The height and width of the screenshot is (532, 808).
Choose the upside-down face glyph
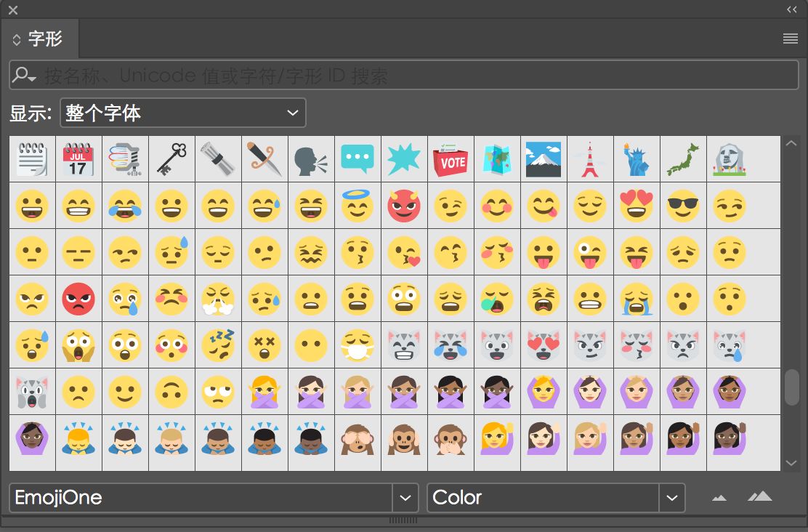pos(171,392)
